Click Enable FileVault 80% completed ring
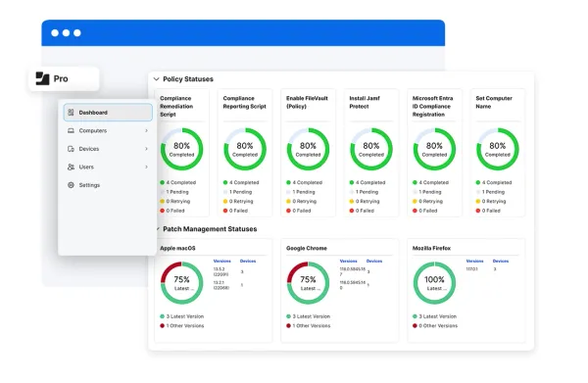The image size is (588, 383). [x=309, y=149]
